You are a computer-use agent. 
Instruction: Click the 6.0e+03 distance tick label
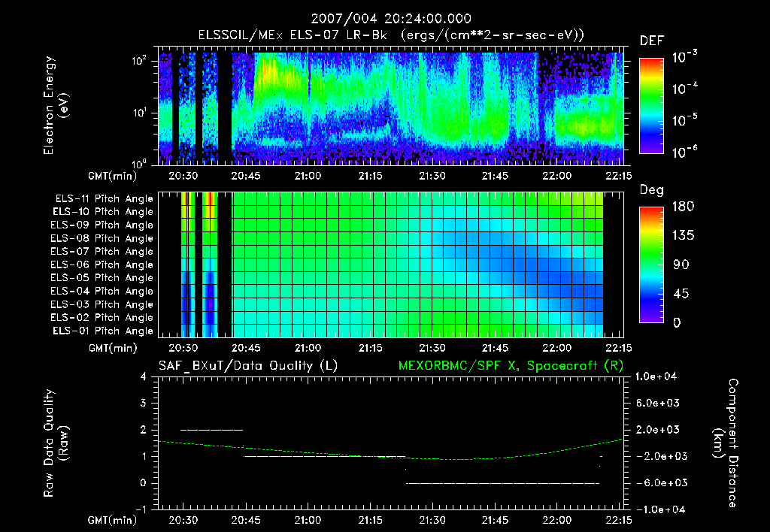point(657,403)
